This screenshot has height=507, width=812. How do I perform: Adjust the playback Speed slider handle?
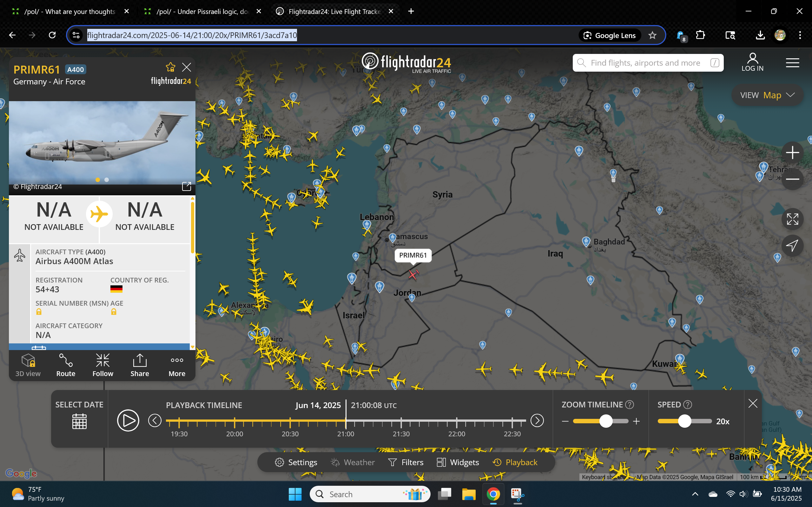pos(684,421)
